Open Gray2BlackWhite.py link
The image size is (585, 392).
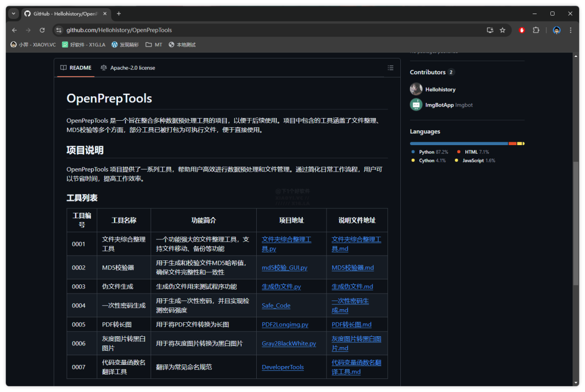(289, 343)
